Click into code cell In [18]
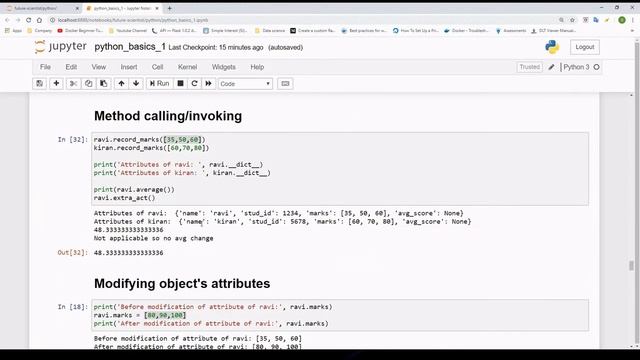640x360 pixels. click(x=340, y=315)
